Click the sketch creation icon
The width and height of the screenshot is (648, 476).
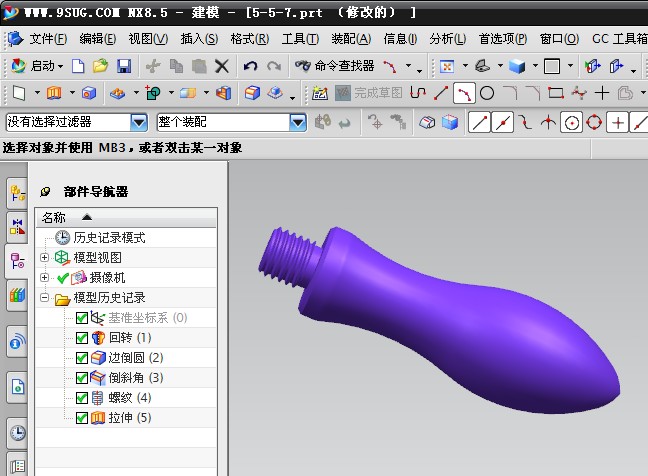click(319, 93)
